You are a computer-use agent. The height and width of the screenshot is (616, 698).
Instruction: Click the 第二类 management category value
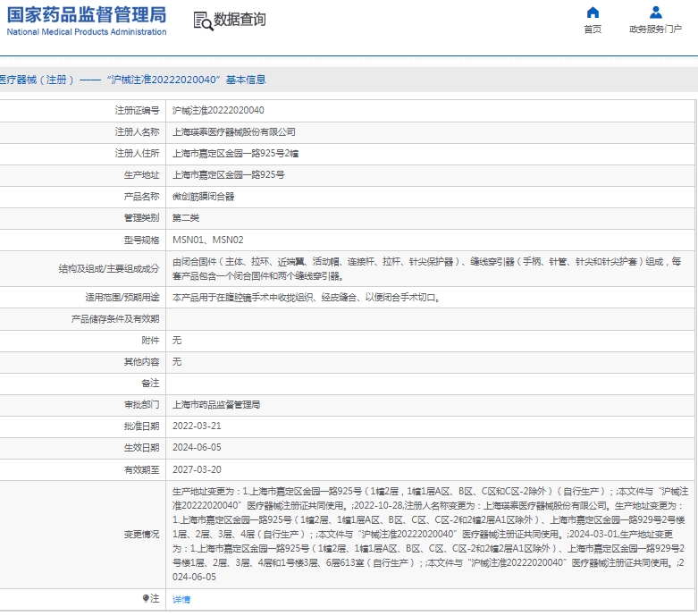(186, 218)
